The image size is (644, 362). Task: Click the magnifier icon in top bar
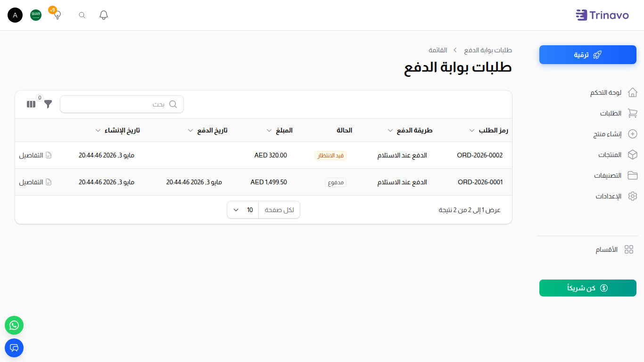pyautogui.click(x=82, y=15)
